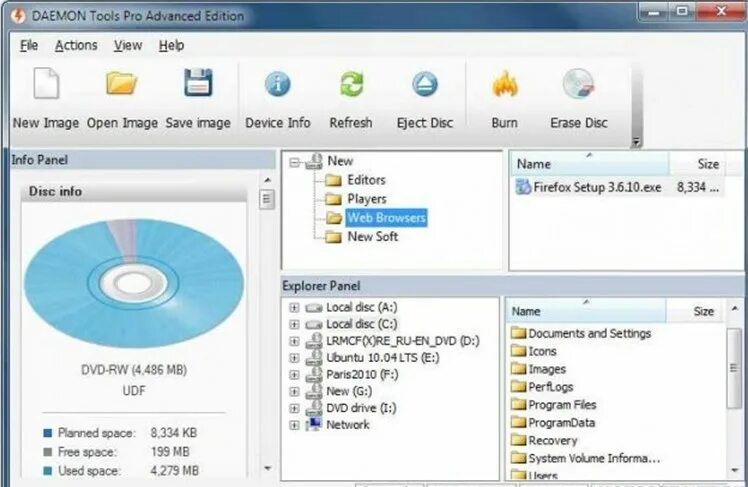
Task: Click Explorer list scroll up arrow
Action: 734,309
